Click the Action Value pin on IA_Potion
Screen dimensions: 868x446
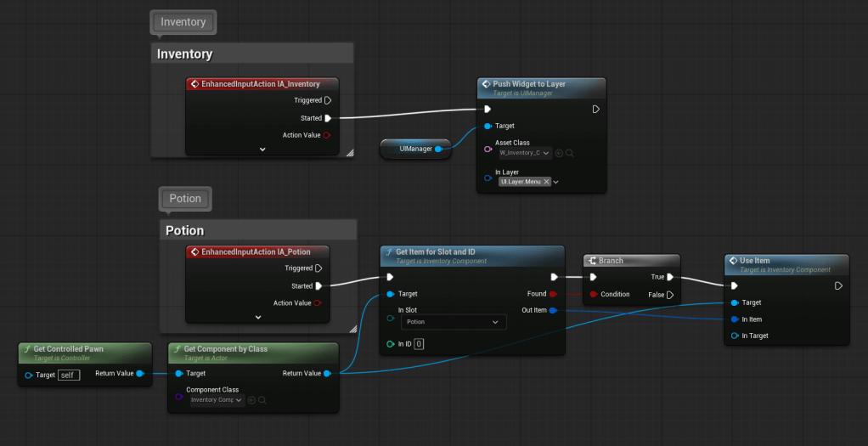point(318,303)
